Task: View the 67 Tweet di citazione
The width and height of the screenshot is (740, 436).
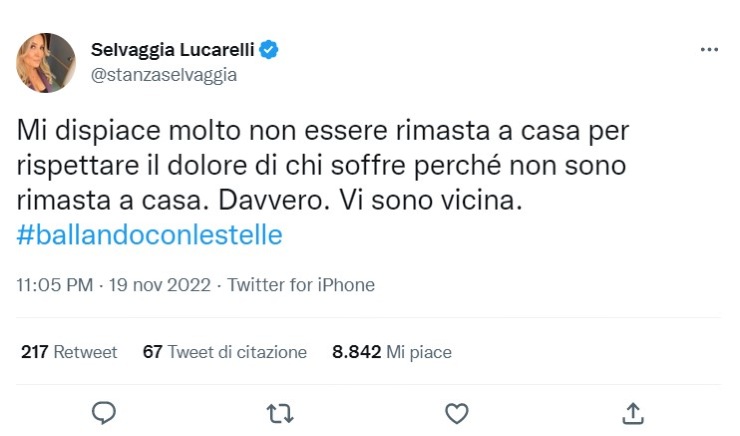Action: [x=225, y=352]
